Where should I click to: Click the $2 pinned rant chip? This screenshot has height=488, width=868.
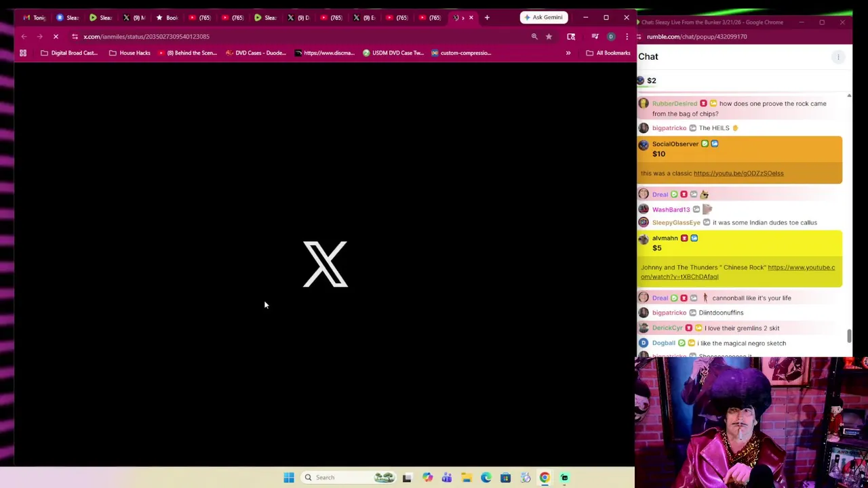(647, 81)
